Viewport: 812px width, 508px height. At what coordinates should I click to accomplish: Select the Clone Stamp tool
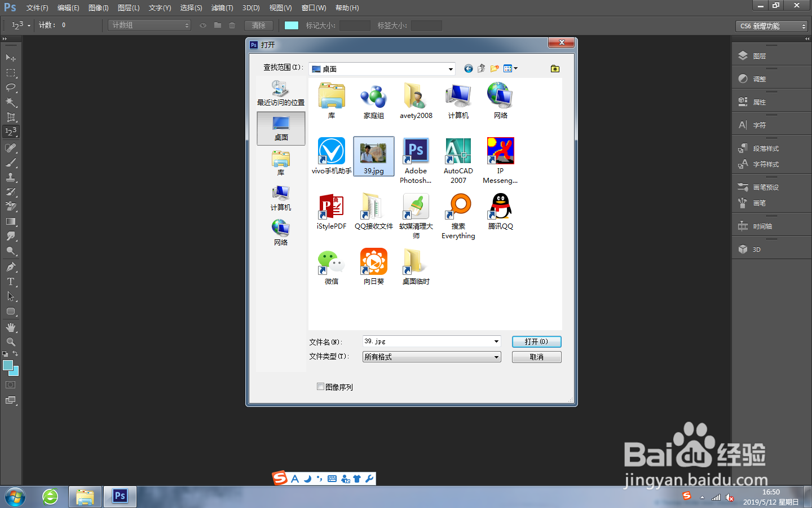[11, 177]
